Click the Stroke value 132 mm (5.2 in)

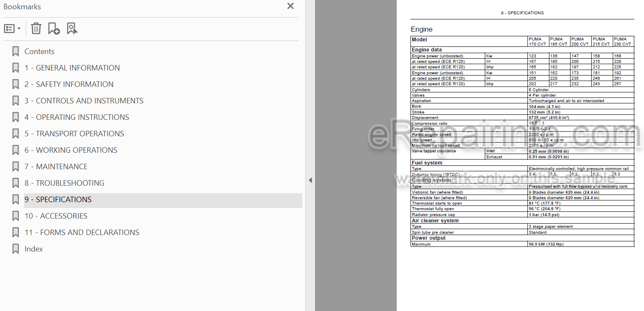[544, 112]
